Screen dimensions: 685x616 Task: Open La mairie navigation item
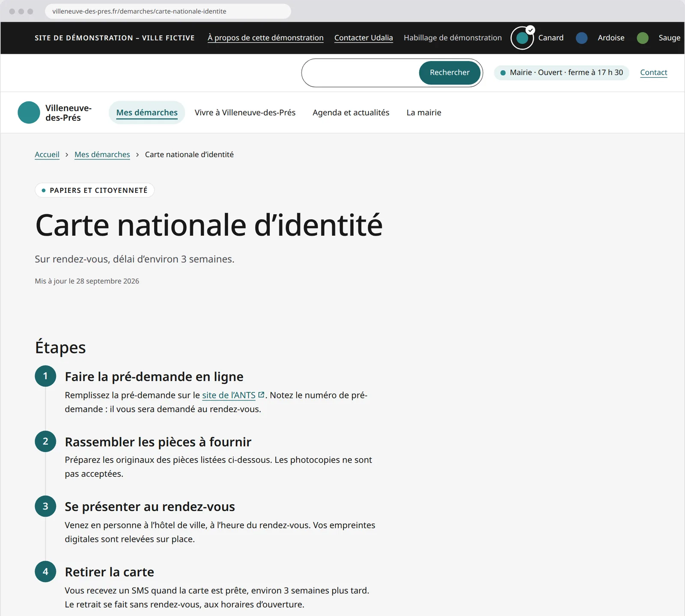(424, 112)
